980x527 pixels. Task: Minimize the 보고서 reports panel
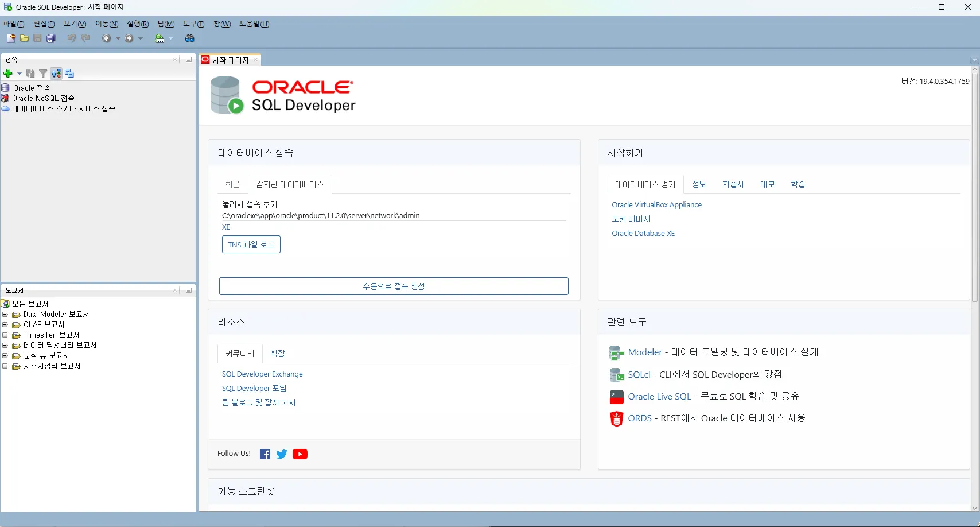(x=188, y=290)
